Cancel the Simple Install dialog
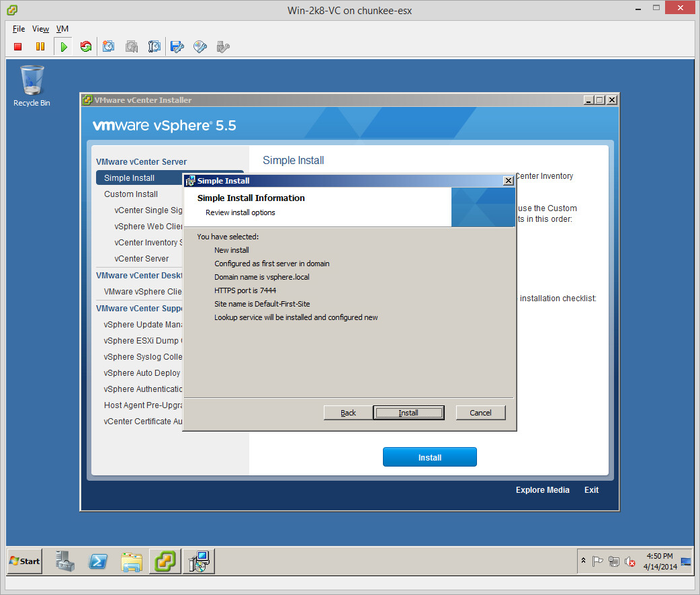This screenshot has height=595, width=700. 480,413
